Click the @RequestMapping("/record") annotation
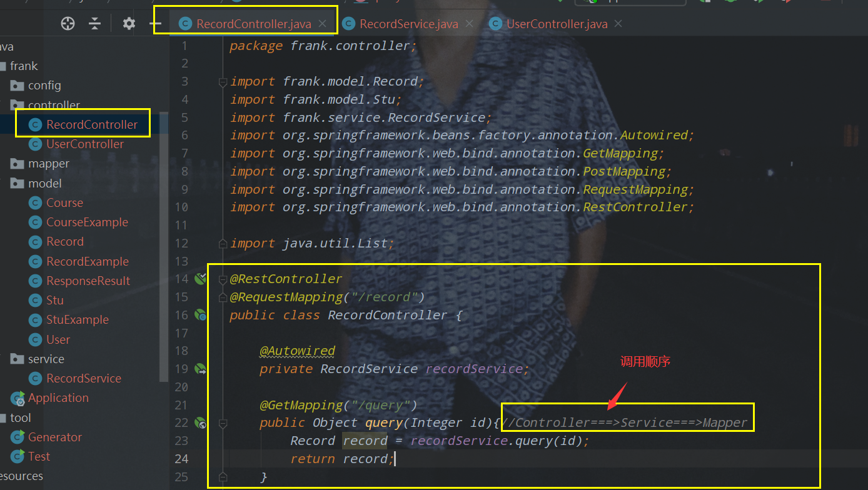868x490 pixels. pos(327,297)
